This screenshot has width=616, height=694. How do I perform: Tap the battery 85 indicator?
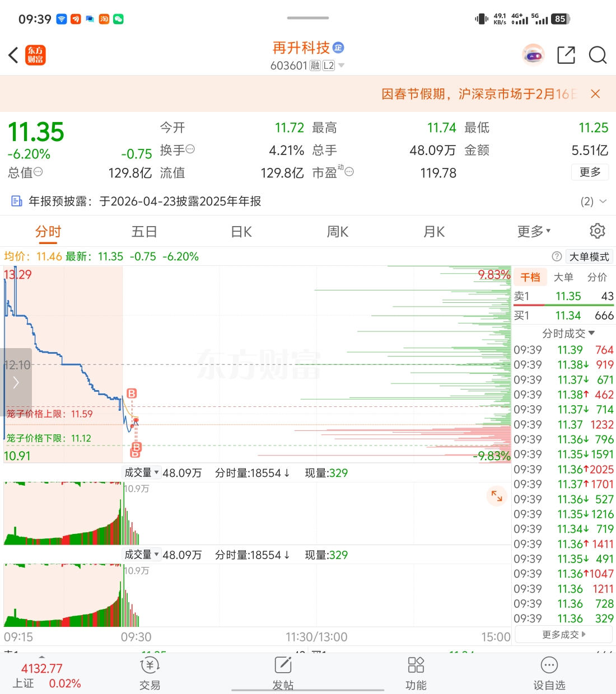click(560, 19)
